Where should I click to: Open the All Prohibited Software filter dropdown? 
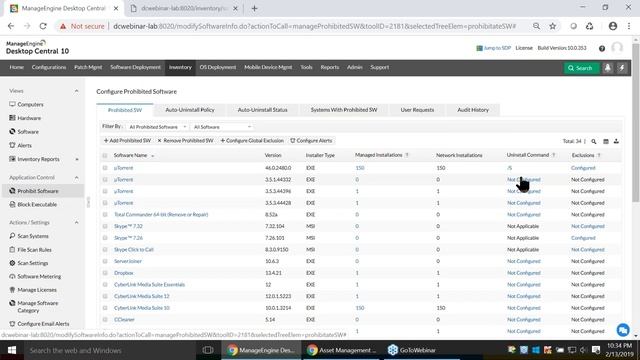coord(157,127)
